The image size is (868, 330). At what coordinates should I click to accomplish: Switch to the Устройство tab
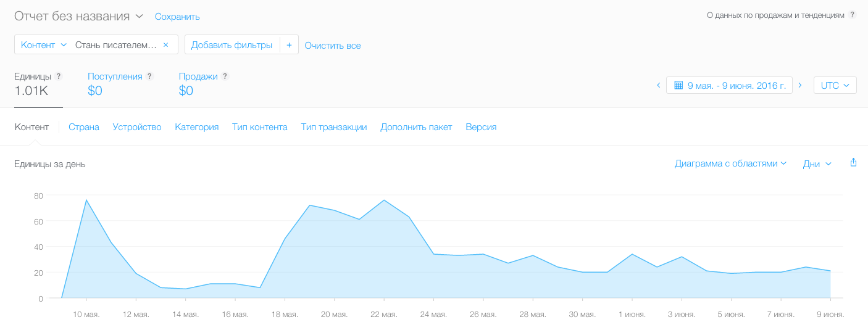tap(137, 127)
